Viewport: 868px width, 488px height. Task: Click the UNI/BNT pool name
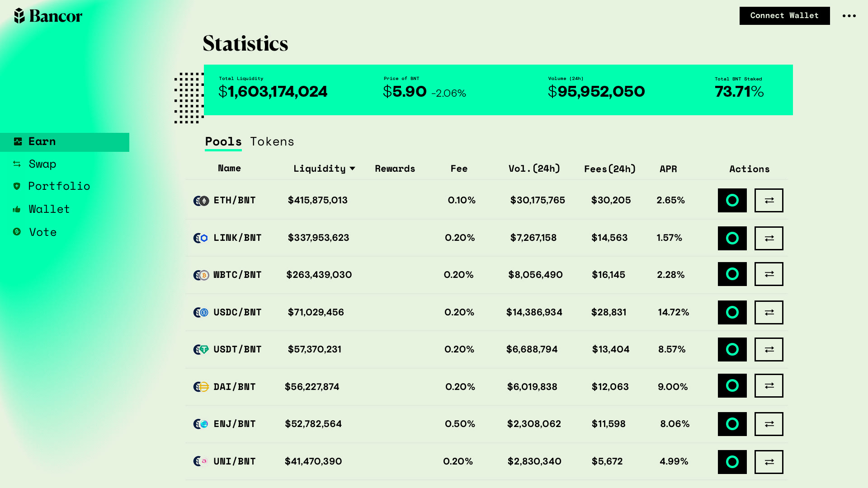point(235,461)
